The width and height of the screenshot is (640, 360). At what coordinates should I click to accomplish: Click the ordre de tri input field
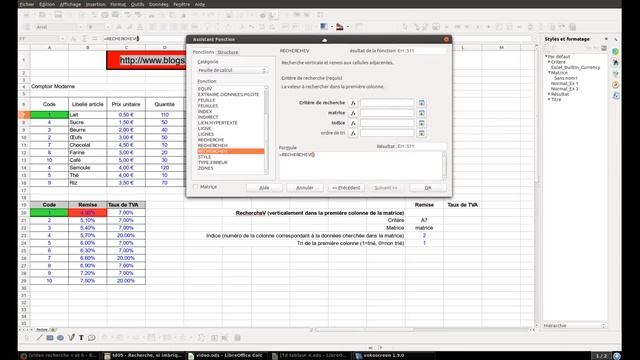point(387,133)
